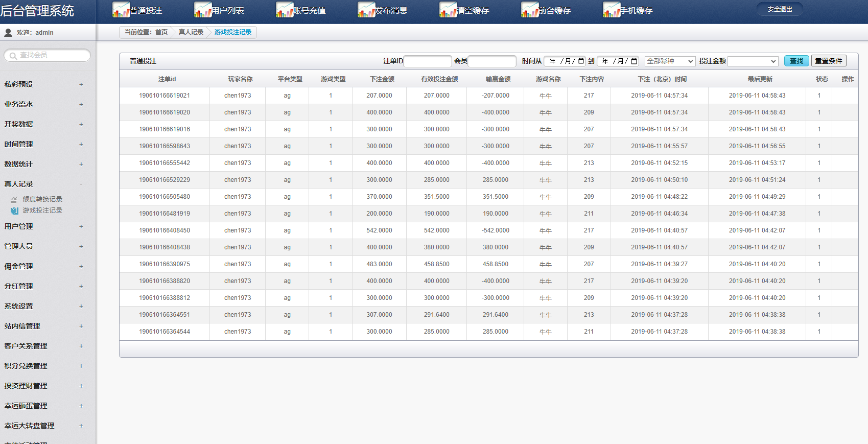This screenshot has width=868, height=444.
Task: Focus the 注单ID input field
Action: [427, 61]
